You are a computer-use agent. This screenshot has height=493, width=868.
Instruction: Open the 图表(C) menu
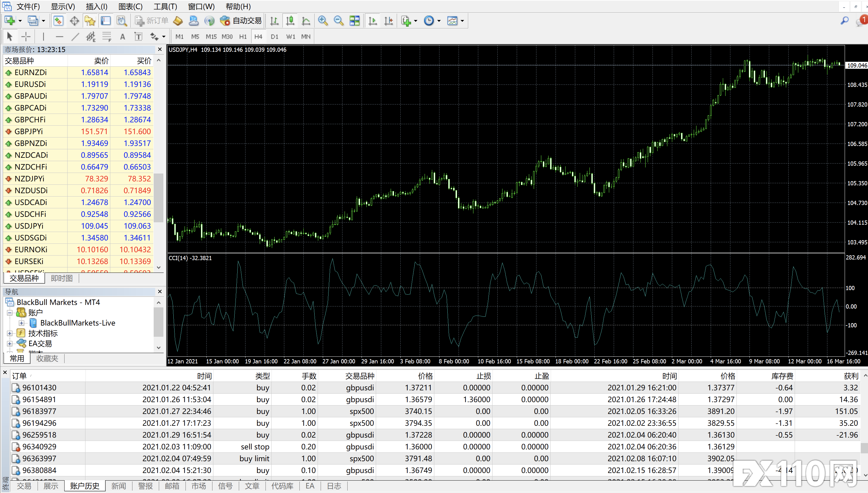[x=130, y=6]
